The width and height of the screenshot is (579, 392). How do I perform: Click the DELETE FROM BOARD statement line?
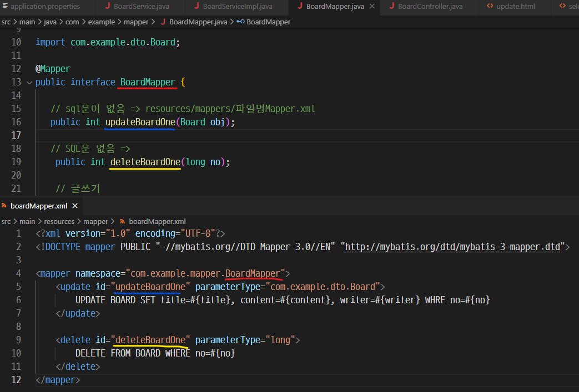point(155,353)
